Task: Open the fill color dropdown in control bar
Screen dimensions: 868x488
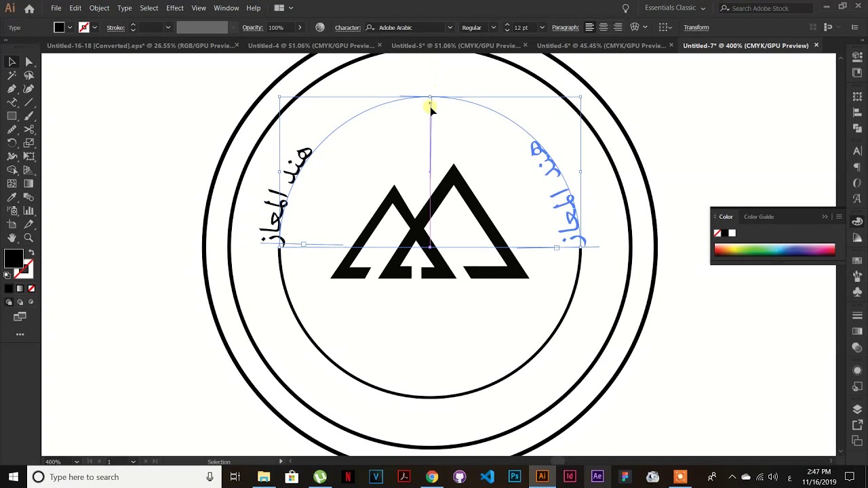Action: [x=70, y=27]
